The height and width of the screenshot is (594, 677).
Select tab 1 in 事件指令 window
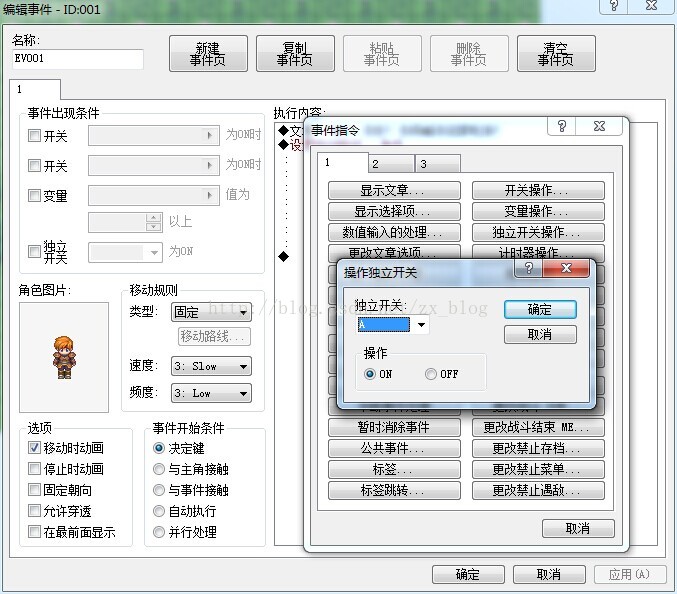pyautogui.click(x=343, y=162)
